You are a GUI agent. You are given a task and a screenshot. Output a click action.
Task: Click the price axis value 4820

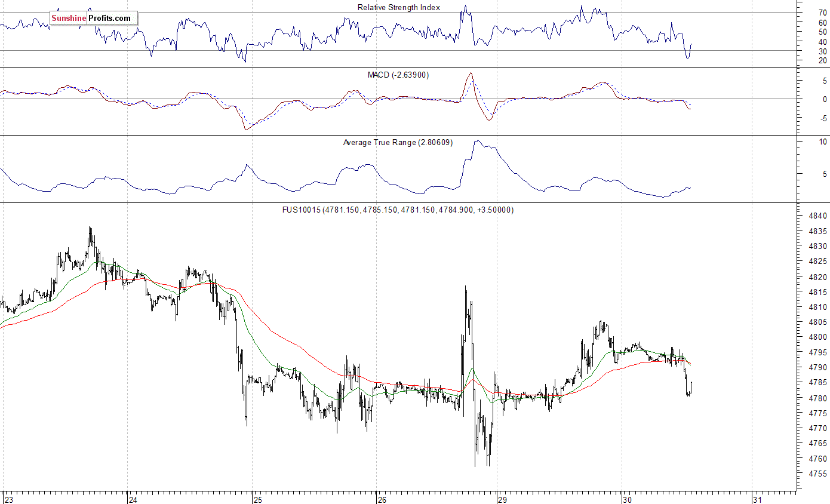pyautogui.click(x=819, y=277)
